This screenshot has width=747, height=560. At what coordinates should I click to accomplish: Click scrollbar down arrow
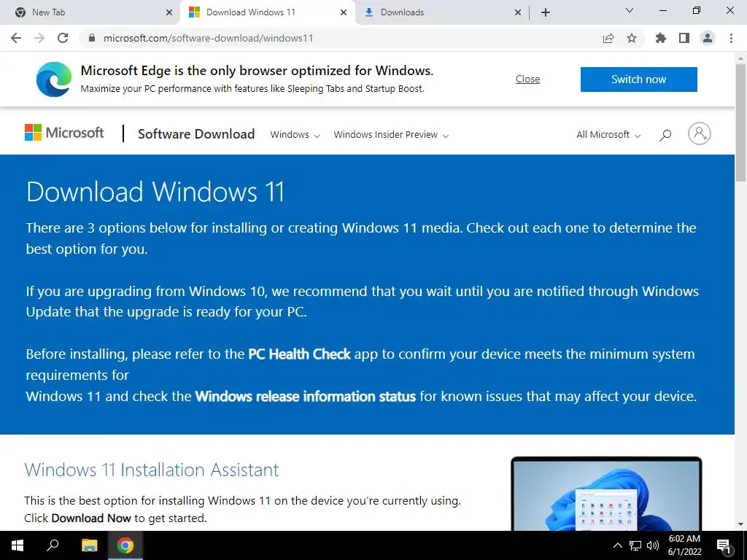(x=740, y=524)
